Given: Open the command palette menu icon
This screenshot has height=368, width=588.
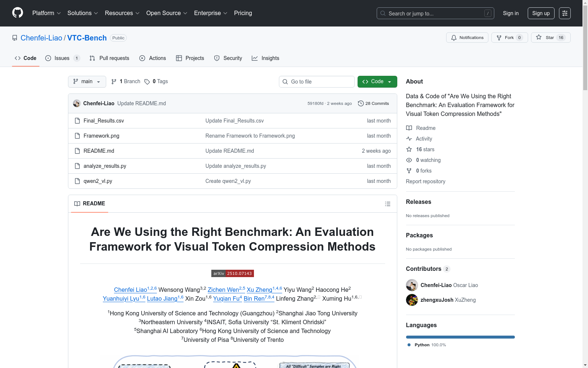Looking at the screenshot, I should pos(565,13).
